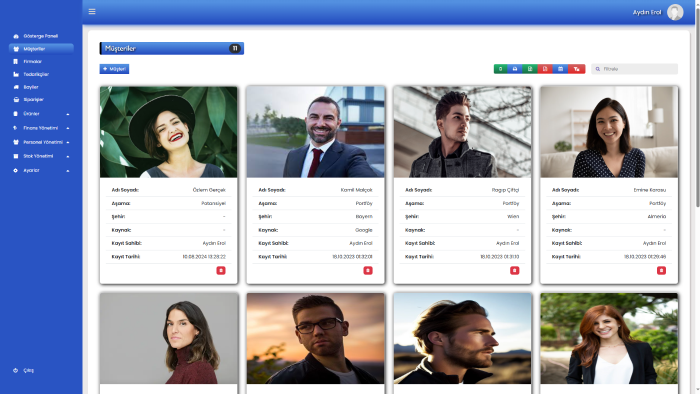This screenshot has width=700, height=394.
Task: Click the Siparişler basket icon
Action: coord(16,100)
